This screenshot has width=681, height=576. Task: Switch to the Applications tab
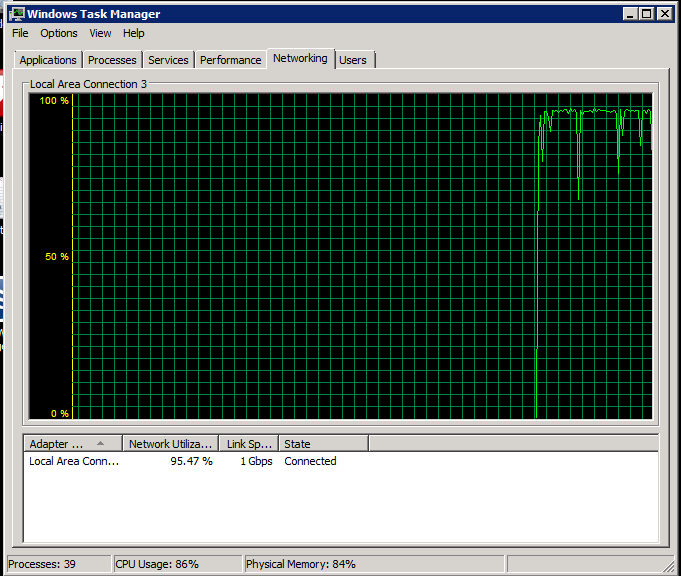(48, 60)
